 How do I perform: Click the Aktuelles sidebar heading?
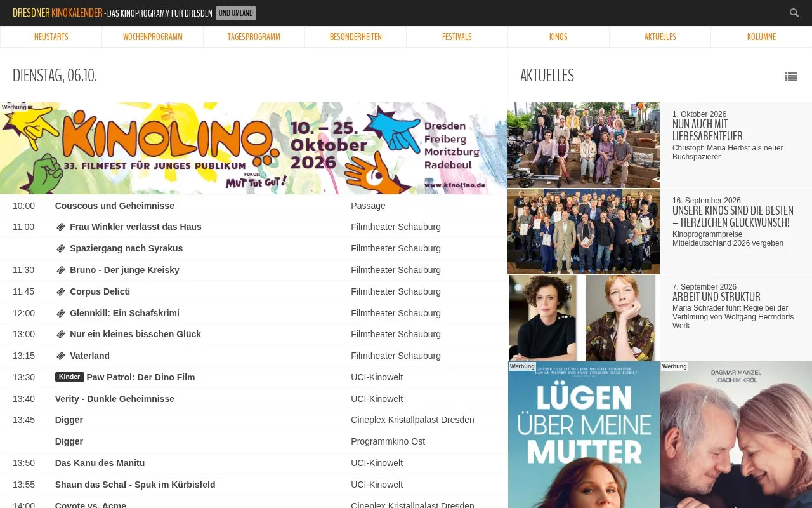point(547,76)
